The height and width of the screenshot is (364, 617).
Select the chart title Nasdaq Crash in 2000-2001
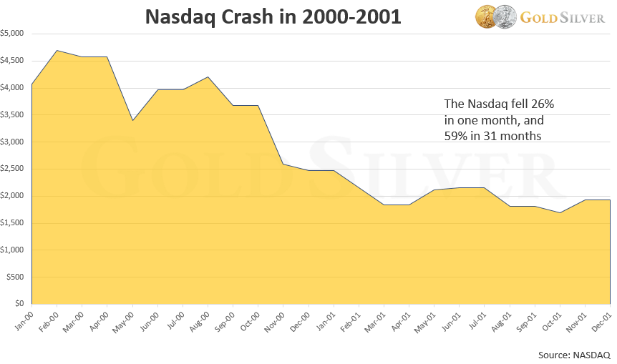pyautogui.click(x=273, y=17)
